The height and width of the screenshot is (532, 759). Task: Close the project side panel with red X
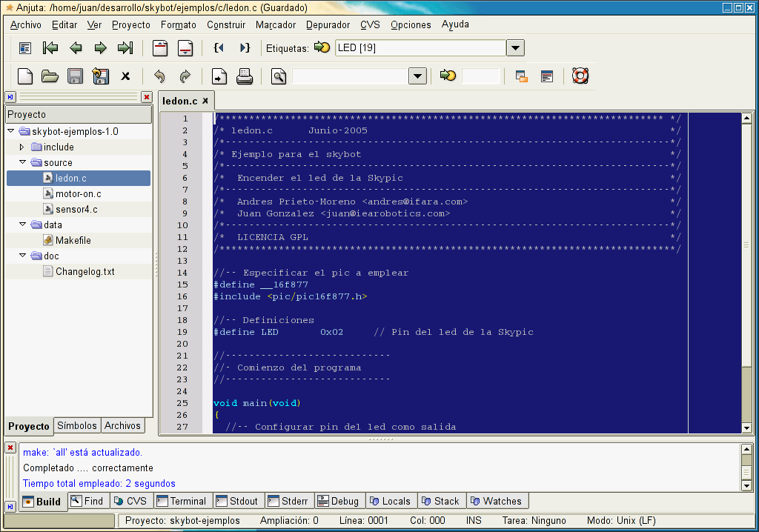point(146,97)
